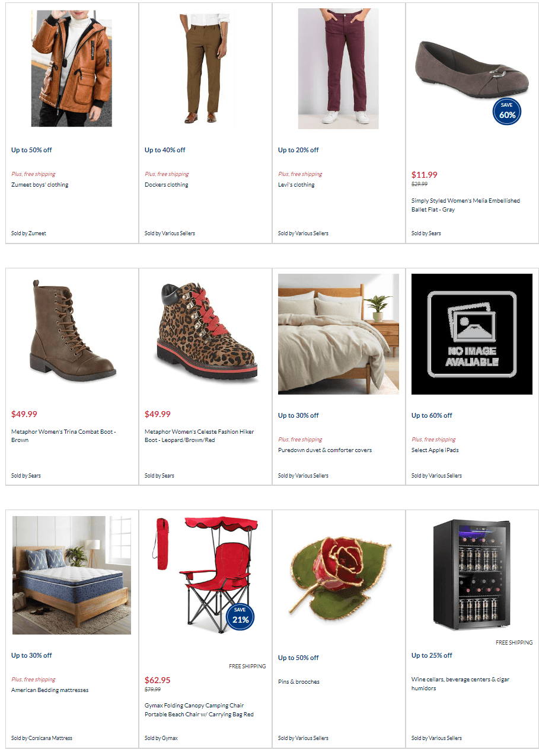Go to Select Apple iPads offer

pos(435,450)
